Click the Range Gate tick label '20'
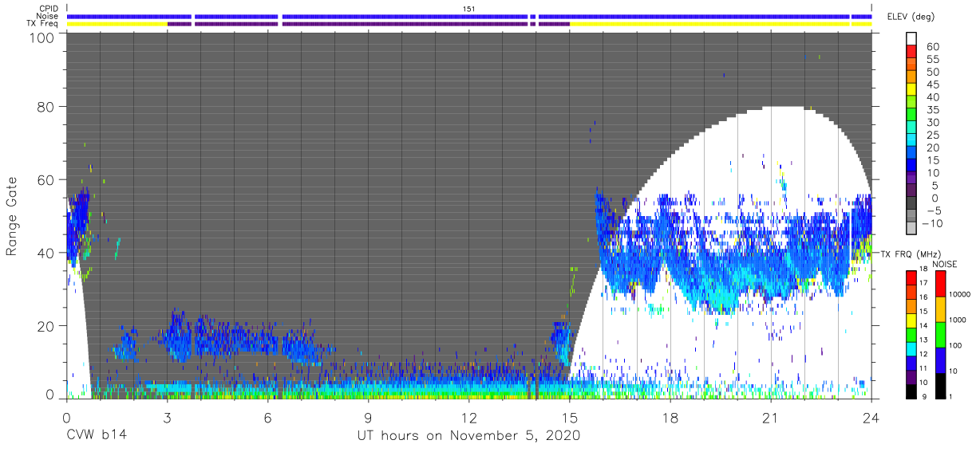The height and width of the screenshot is (452, 980). click(46, 326)
